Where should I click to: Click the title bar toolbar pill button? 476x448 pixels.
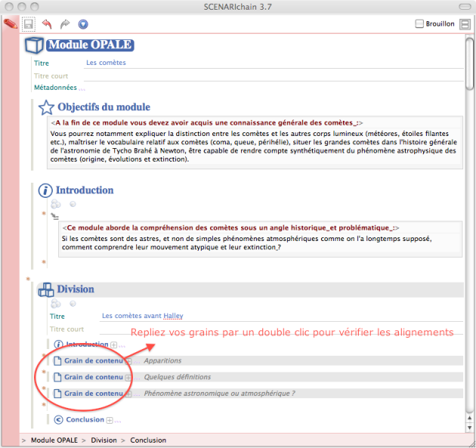pyautogui.click(x=465, y=7)
